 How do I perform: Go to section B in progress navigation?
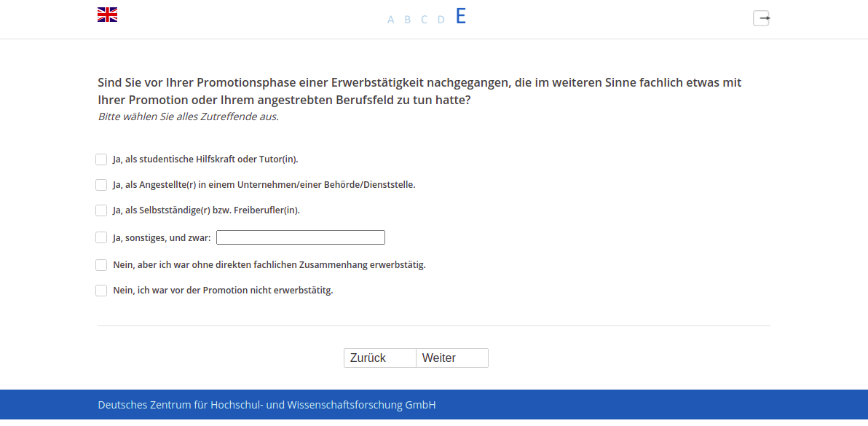[408, 20]
